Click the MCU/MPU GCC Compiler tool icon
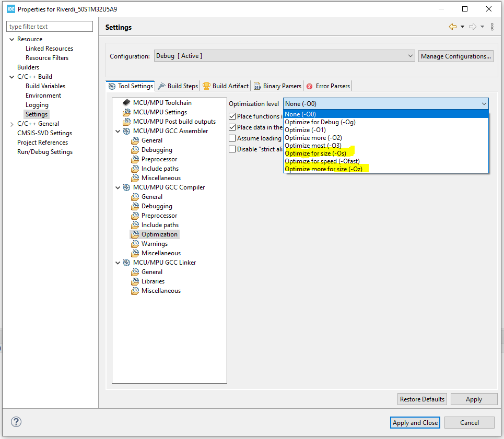504x439 pixels. tap(126, 187)
